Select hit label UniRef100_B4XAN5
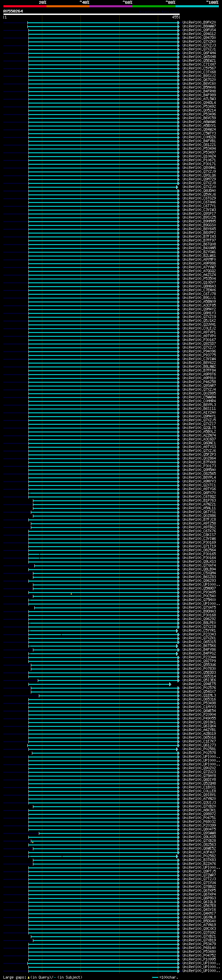The image size is (222, 980). tap(199, 248)
